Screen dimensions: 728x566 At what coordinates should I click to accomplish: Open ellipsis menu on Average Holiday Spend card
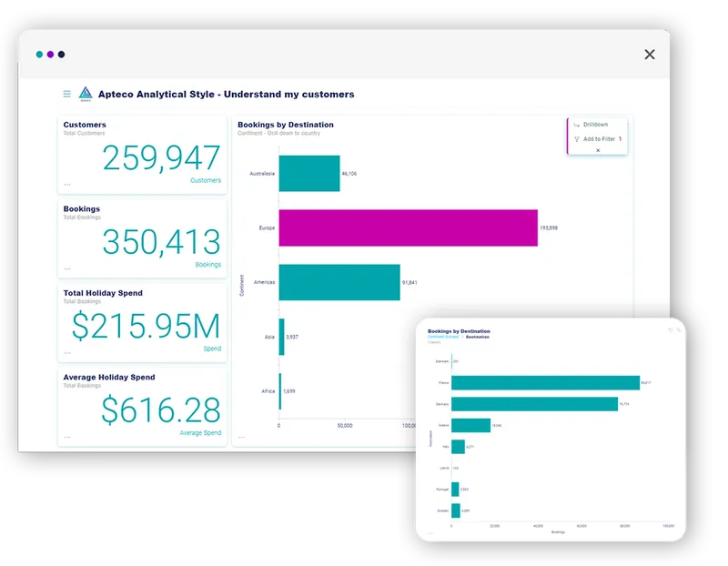[67, 437]
